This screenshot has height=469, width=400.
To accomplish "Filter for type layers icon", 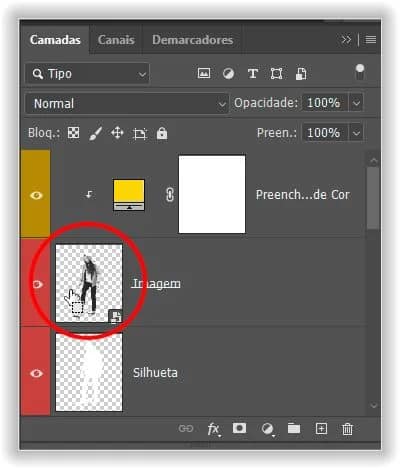I will coord(253,74).
